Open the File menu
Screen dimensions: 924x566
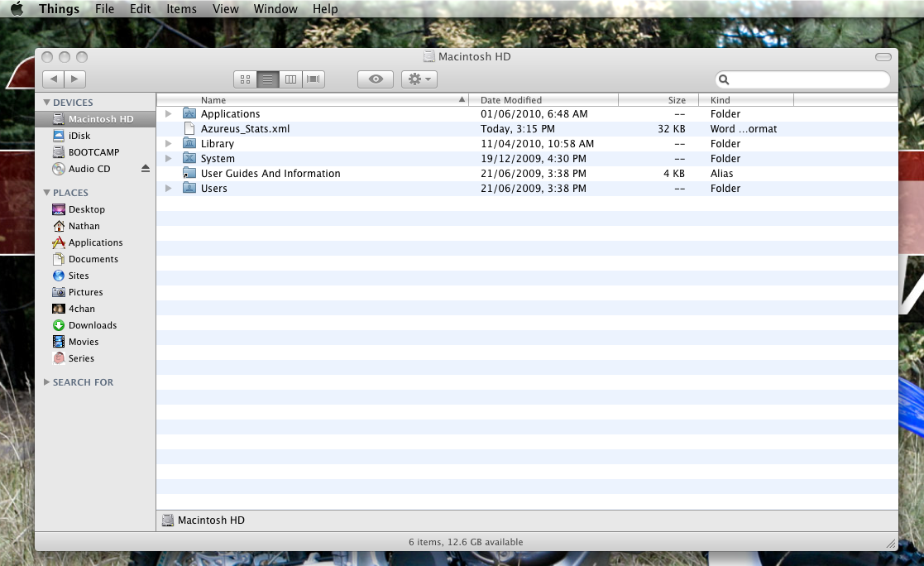[x=104, y=9]
